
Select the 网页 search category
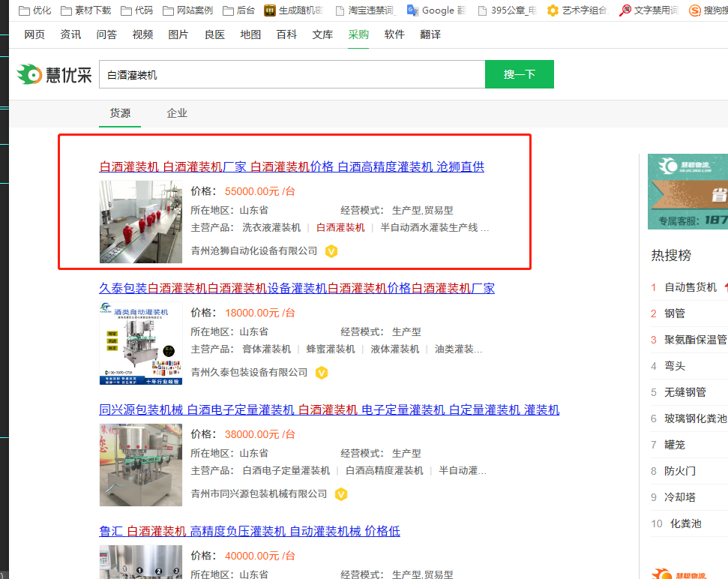coord(34,34)
